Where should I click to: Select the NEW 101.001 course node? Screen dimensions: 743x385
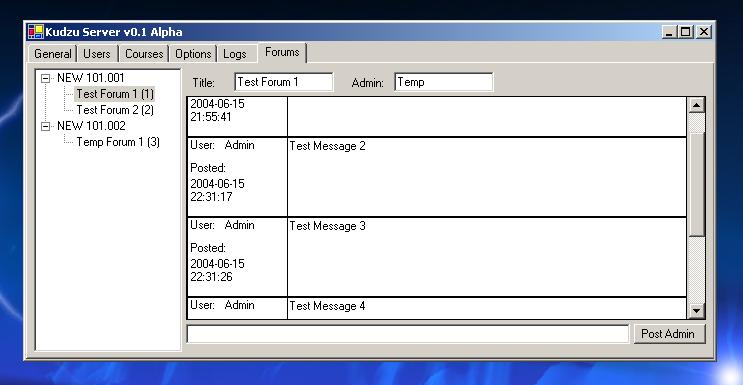coord(91,78)
